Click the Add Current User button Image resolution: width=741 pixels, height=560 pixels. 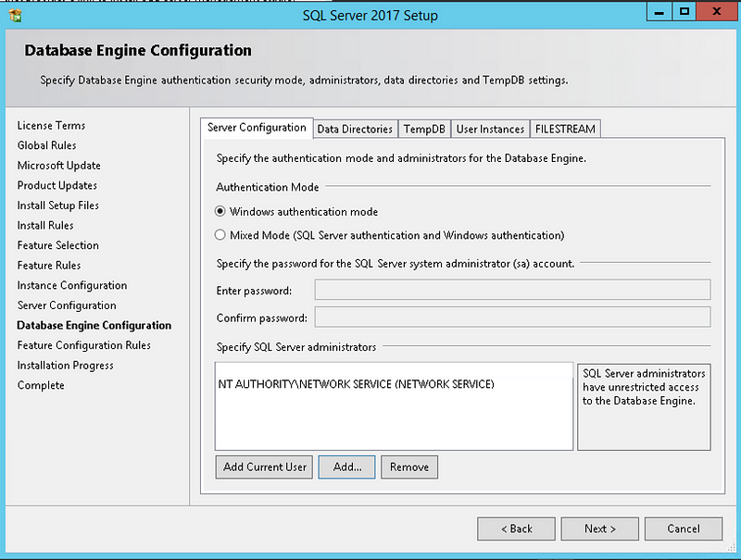pyautogui.click(x=263, y=467)
